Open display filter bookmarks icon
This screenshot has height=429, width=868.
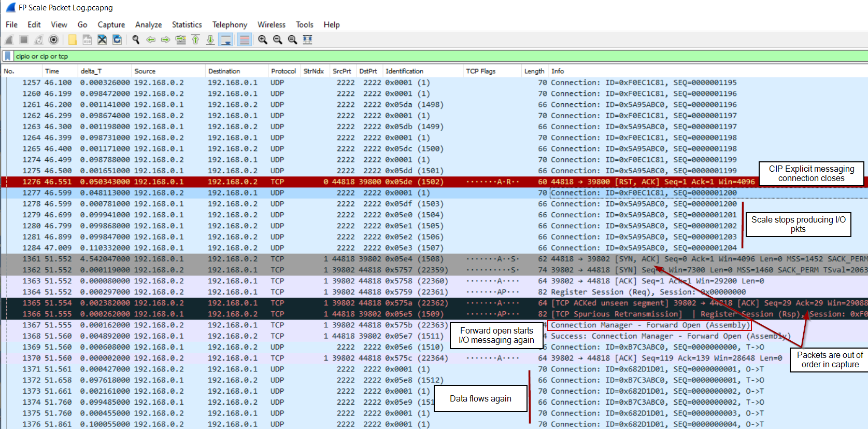pyautogui.click(x=7, y=56)
